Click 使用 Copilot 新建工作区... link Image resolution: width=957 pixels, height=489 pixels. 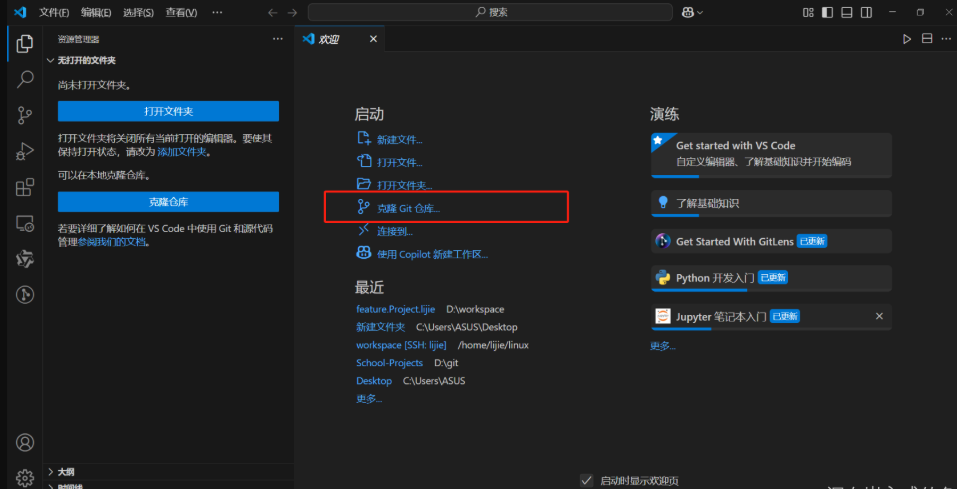coord(422,254)
